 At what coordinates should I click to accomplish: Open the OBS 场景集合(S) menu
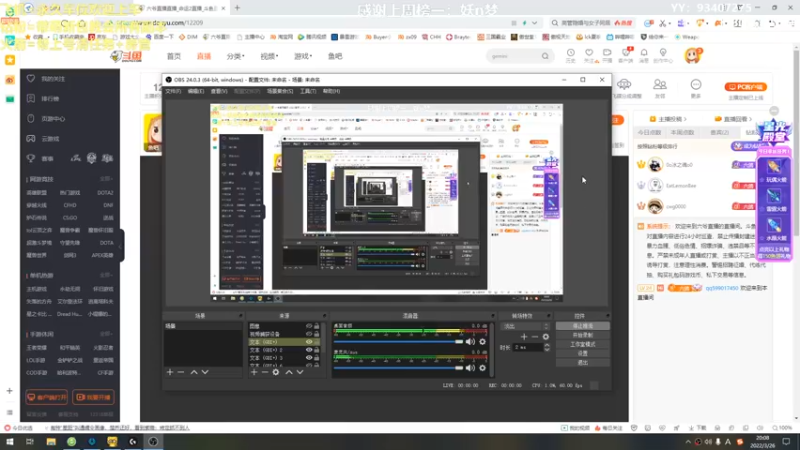pyautogui.click(x=280, y=91)
